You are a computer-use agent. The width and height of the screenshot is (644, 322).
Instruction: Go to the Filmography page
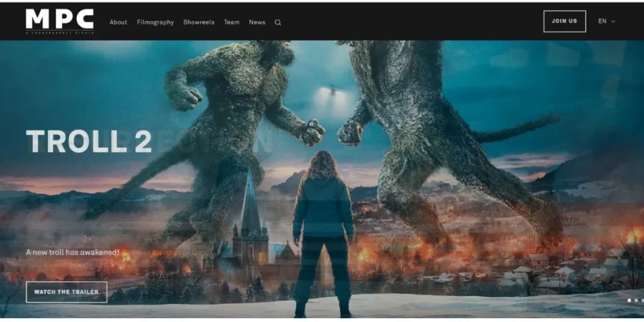(155, 22)
